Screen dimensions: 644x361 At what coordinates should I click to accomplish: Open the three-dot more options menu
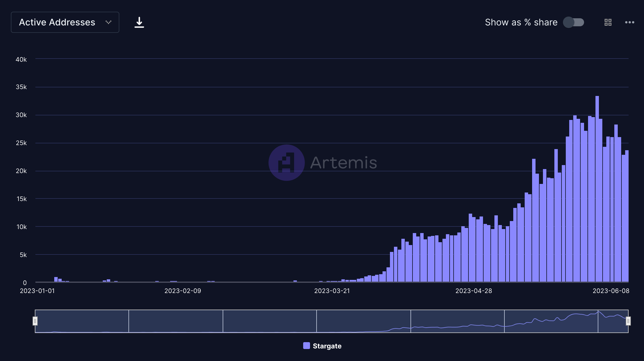coord(629,22)
